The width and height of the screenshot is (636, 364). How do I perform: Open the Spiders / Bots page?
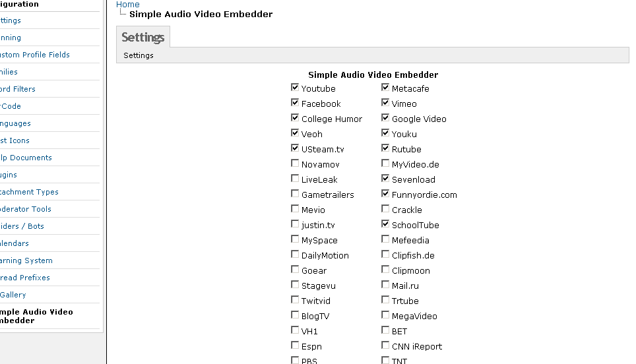pyautogui.click(x=22, y=226)
